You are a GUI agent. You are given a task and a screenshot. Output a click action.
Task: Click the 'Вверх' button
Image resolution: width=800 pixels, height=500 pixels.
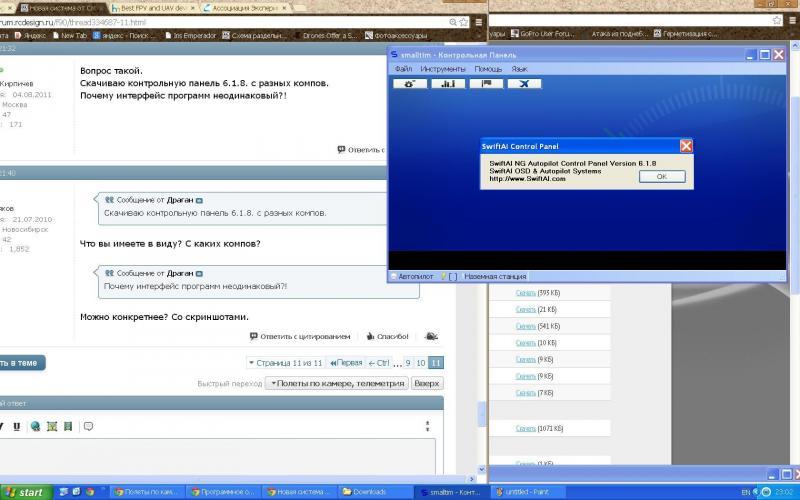point(427,383)
